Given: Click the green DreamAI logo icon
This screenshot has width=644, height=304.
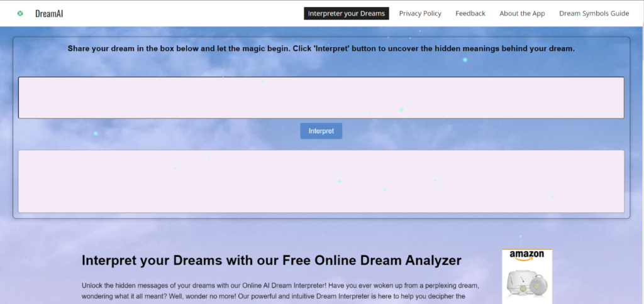Looking at the screenshot, I should [20, 13].
